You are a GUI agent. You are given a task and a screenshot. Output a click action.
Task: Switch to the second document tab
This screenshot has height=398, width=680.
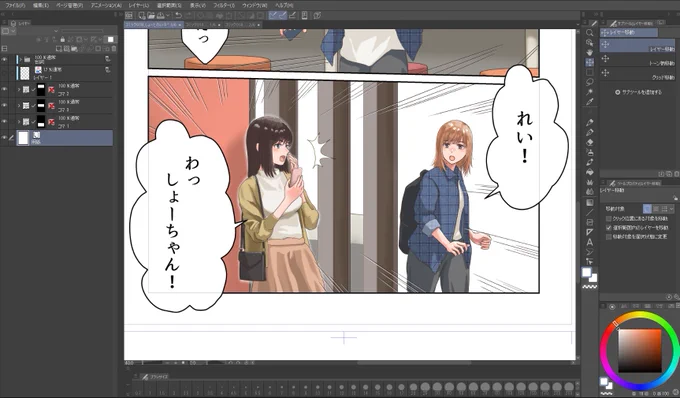tap(203, 25)
